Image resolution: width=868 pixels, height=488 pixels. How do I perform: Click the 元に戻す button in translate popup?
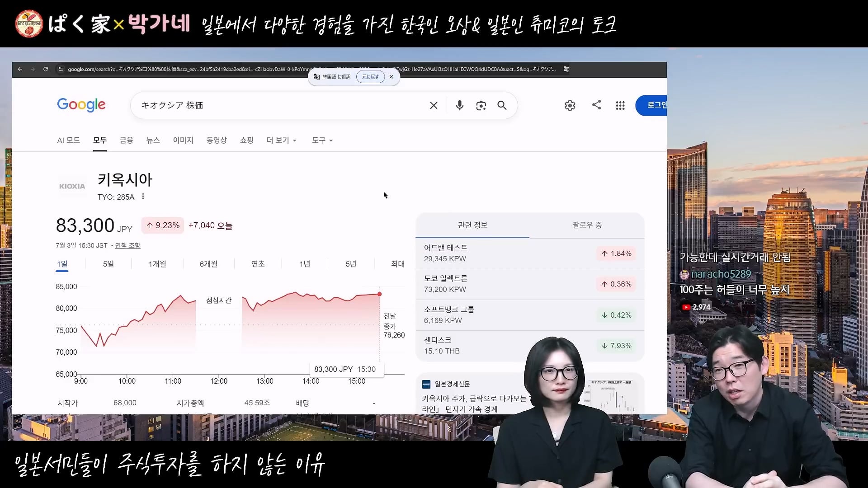pyautogui.click(x=370, y=77)
